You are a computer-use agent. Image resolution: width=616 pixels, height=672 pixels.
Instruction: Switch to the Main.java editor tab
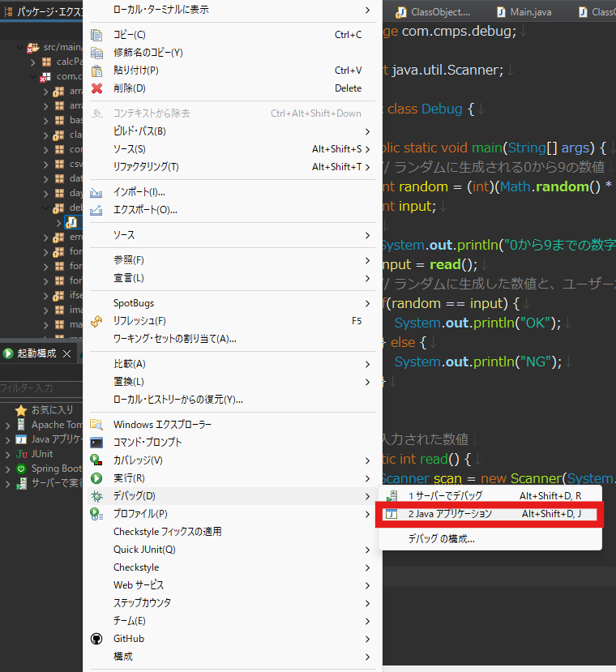529,12
